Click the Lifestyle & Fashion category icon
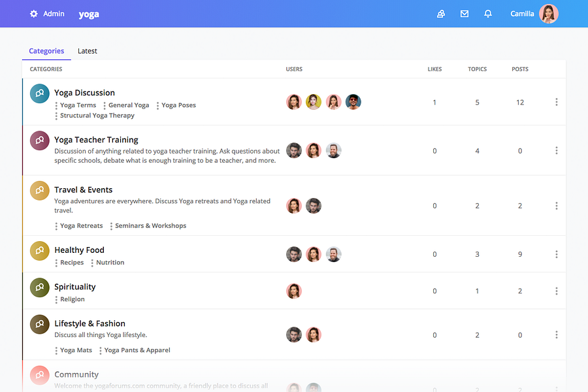This screenshot has width=588, height=392. (40, 324)
